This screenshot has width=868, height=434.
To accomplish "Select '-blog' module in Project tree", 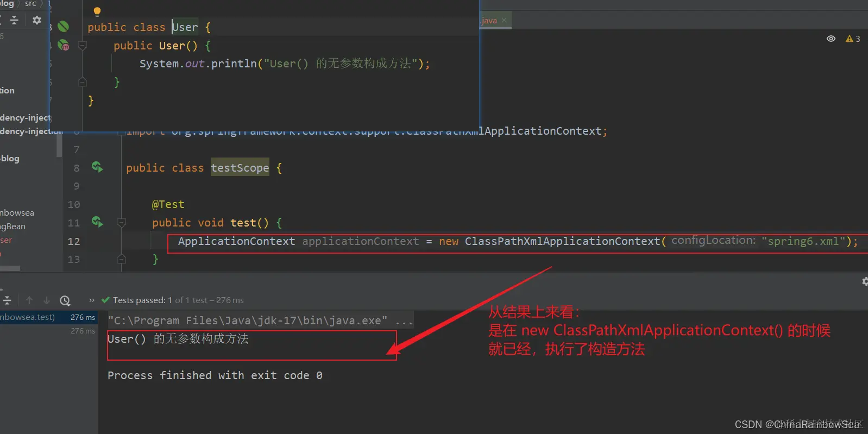I will pos(10,159).
